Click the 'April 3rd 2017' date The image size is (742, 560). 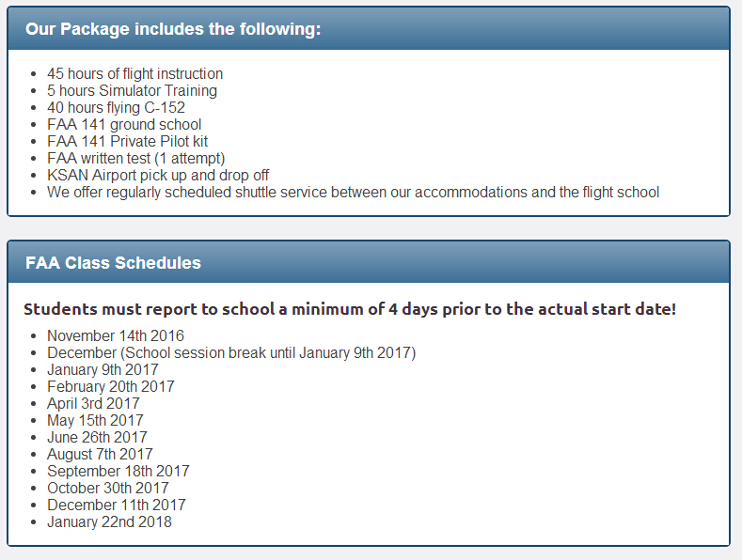pos(93,403)
